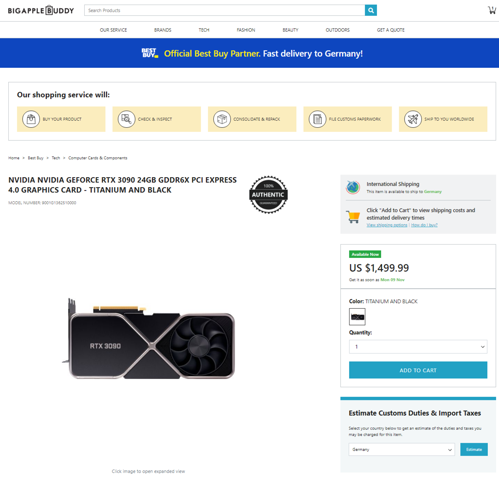Click the Ship To You Worldwide plane icon

[x=413, y=119]
